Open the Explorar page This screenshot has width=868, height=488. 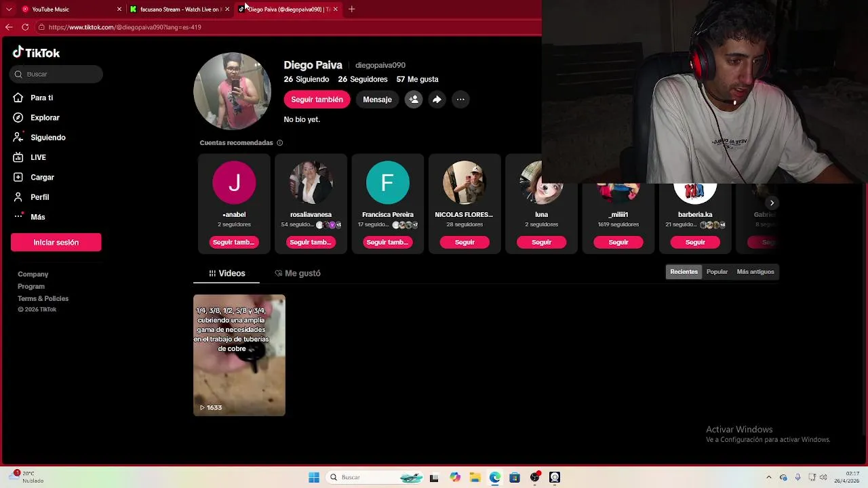[45, 117]
